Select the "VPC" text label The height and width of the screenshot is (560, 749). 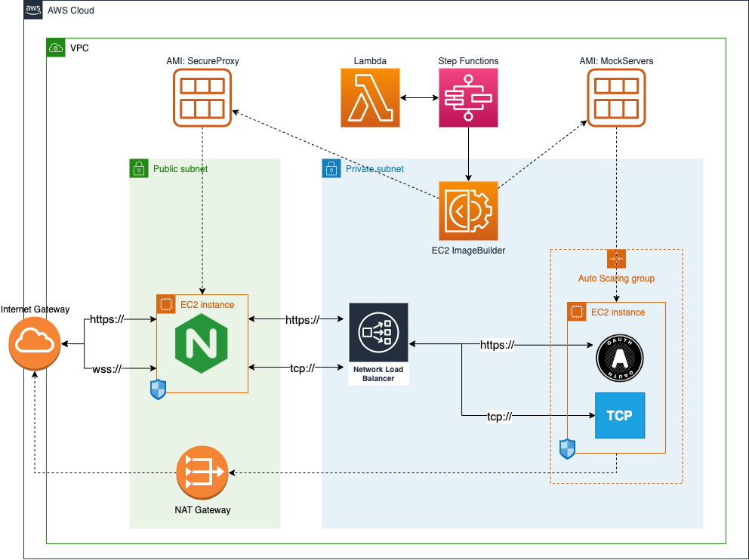pos(79,48)
